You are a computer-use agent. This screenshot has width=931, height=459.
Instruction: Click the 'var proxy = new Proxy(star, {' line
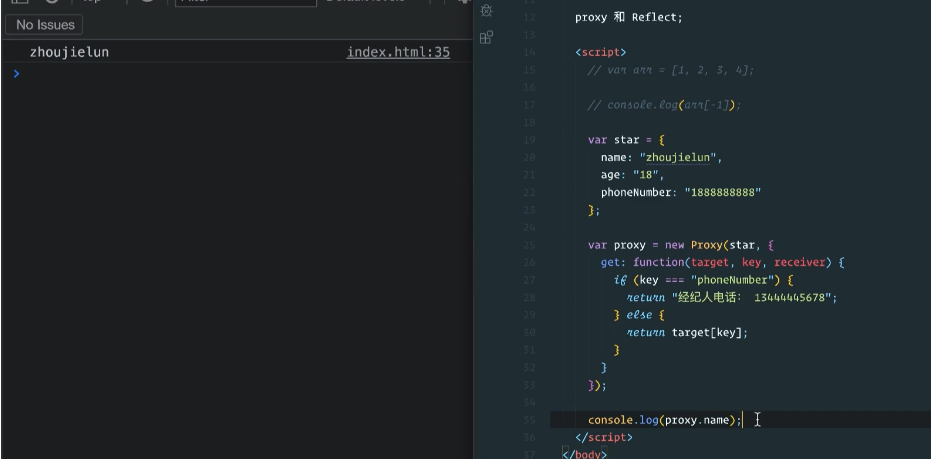[x=680, y=245]
